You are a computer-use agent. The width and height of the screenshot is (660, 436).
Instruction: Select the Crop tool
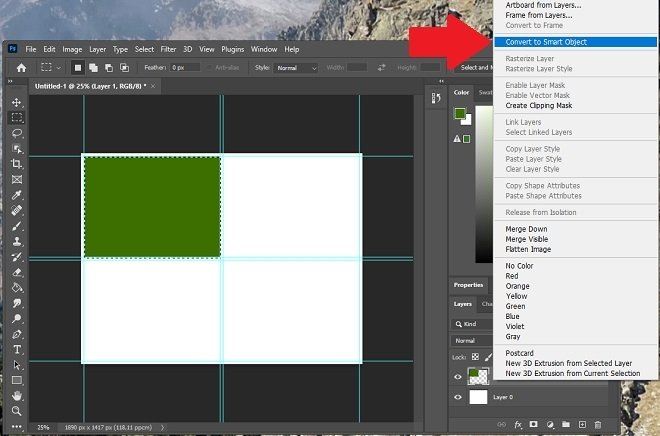click(17, 164)
